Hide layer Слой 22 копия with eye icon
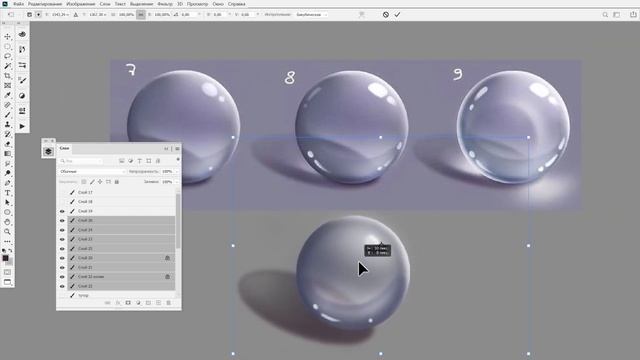640x360 pixels. tap(62, 277)
